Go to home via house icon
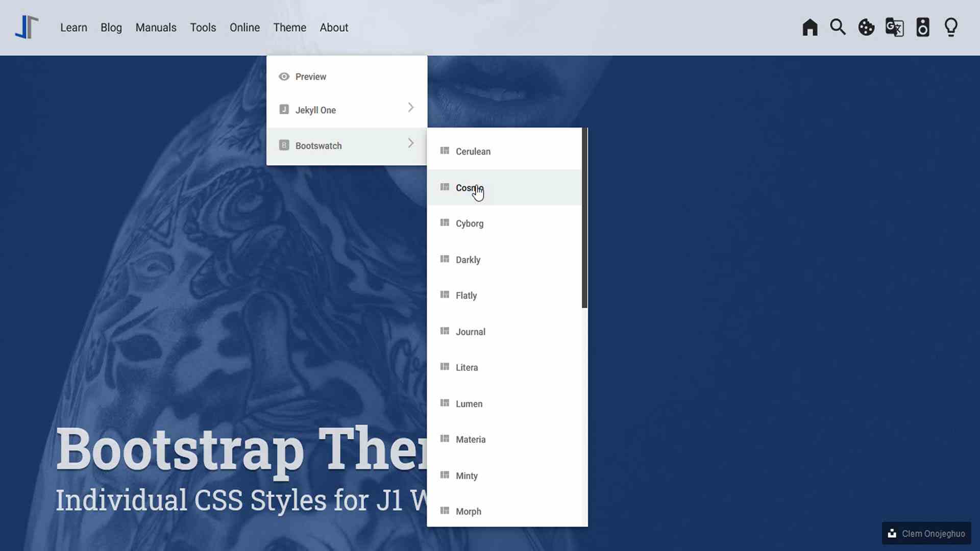The width and height of the screenshot is (980, 551). [810, 27]
